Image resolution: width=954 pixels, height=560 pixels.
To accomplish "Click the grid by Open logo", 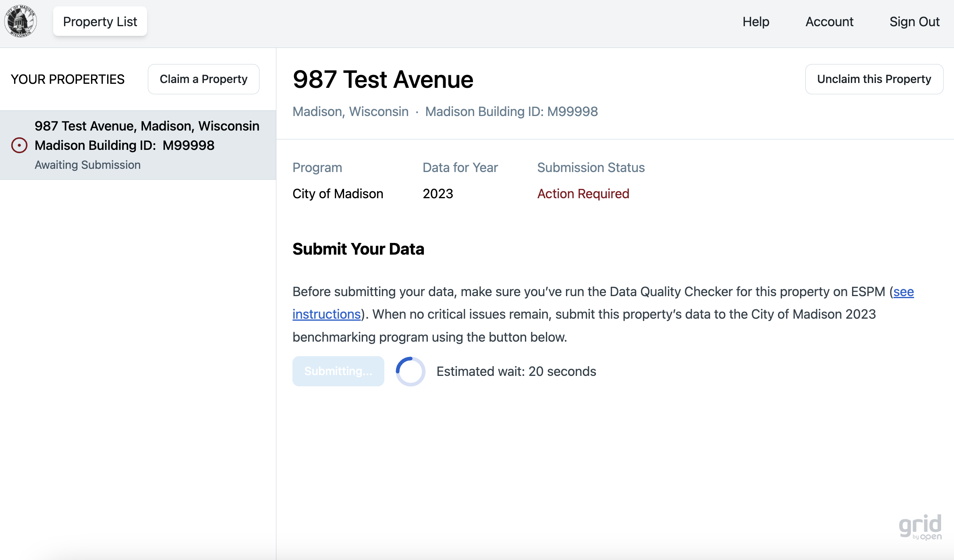I will (920, 527).
